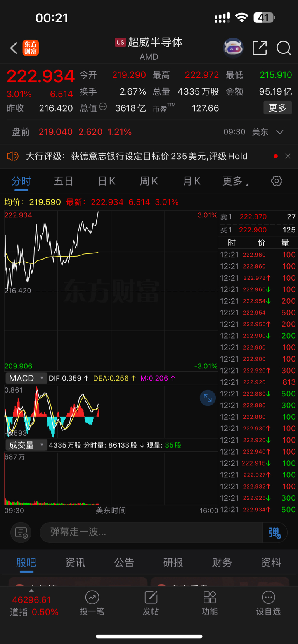Tap the volume bar chart

click(x=111, y=479)
